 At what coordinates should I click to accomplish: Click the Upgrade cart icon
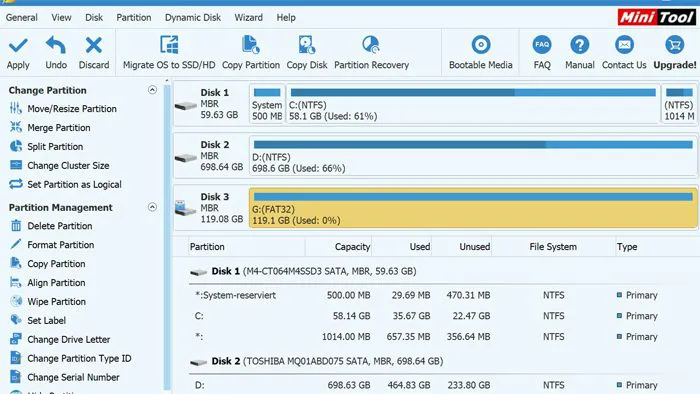(675, 45)
